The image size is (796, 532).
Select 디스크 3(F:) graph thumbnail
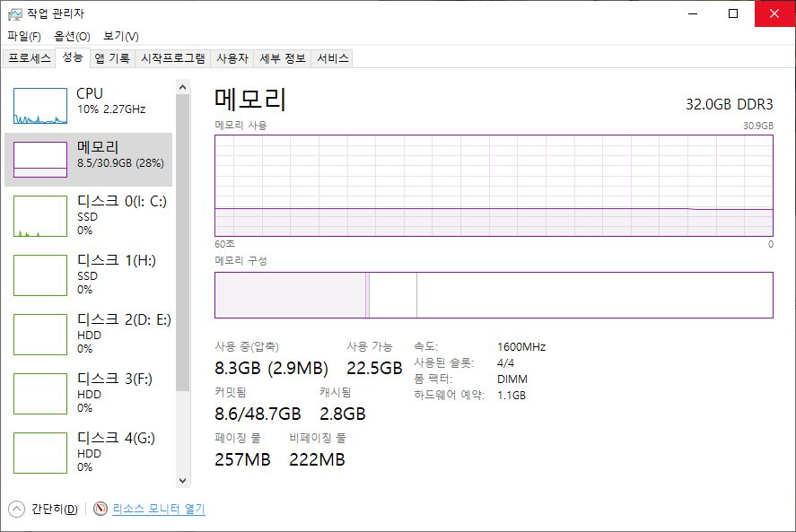pos(40,394)
